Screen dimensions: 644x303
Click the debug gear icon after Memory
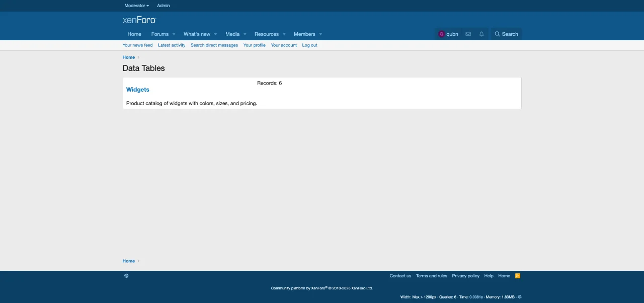[520, 297]
